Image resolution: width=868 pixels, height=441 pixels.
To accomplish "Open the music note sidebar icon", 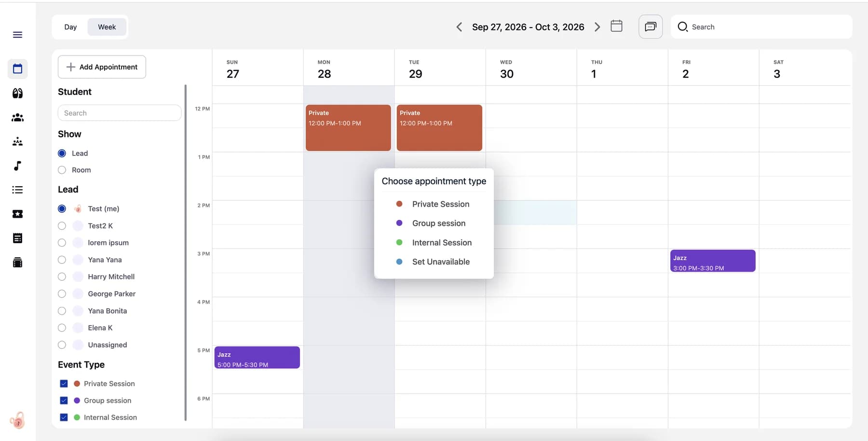I will [x=17, y=165].
